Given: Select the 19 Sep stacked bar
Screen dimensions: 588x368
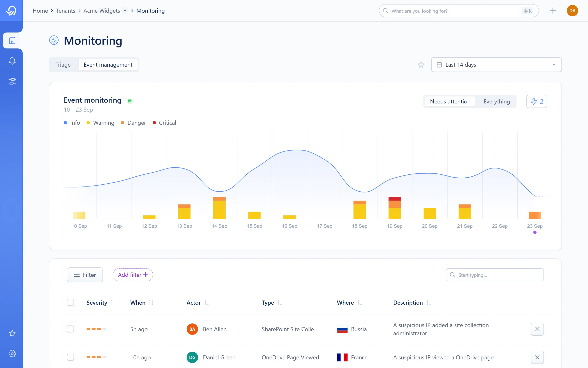Looking at the screenshot, I should [x=395, y=208].
